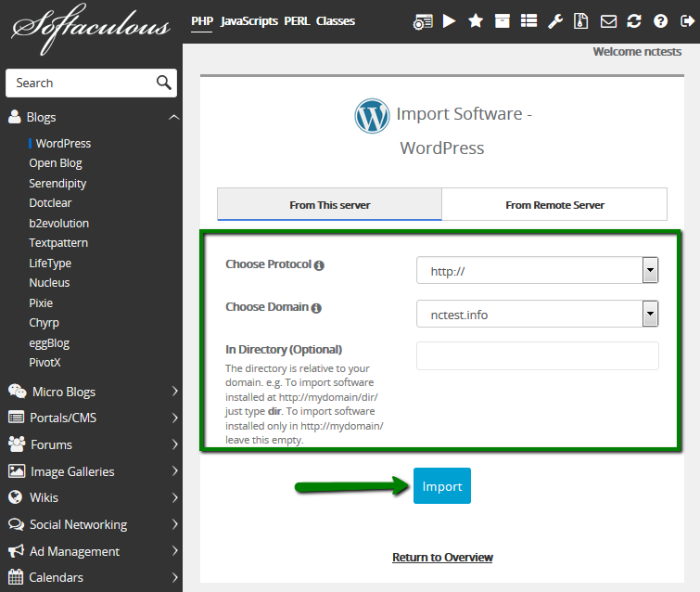Click the star ratings icon
Screen dimensions: 700x592
click(476, 20)
